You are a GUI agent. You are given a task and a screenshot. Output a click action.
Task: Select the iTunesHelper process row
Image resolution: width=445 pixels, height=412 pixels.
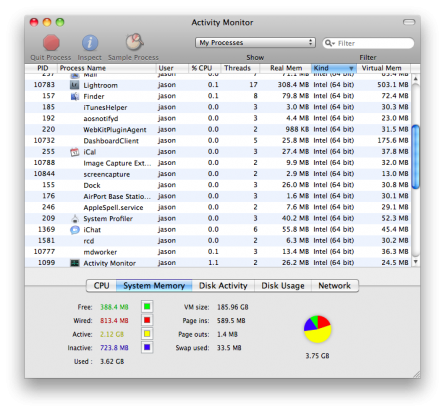[218, 107]
